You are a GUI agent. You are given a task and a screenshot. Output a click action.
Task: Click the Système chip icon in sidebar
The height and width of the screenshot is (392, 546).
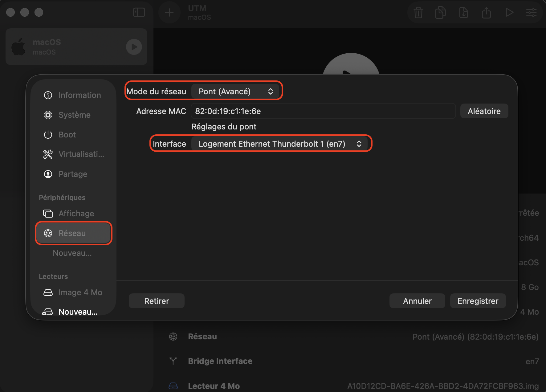(x=48, y=115)
